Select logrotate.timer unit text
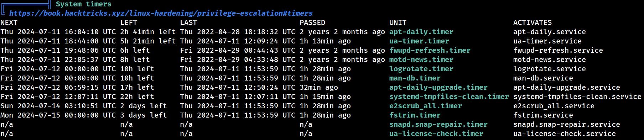 pos(421,69)
